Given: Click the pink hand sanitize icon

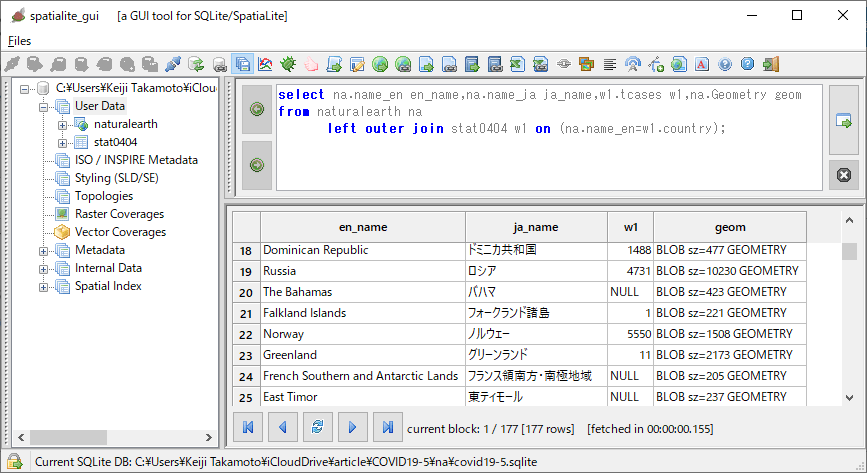Looking at the screenshot, I should (311, 64).
